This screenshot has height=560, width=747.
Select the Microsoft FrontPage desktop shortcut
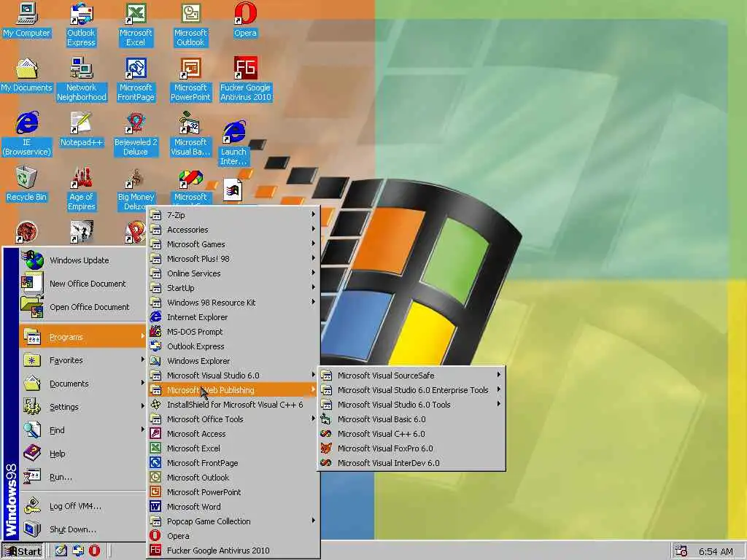point(136,79)
